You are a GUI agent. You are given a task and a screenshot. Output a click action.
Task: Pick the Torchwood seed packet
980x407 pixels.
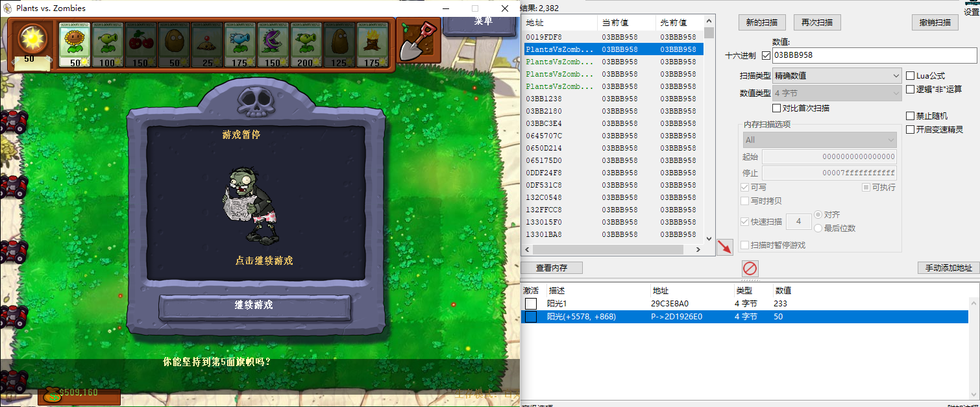(x=373, y=45)
